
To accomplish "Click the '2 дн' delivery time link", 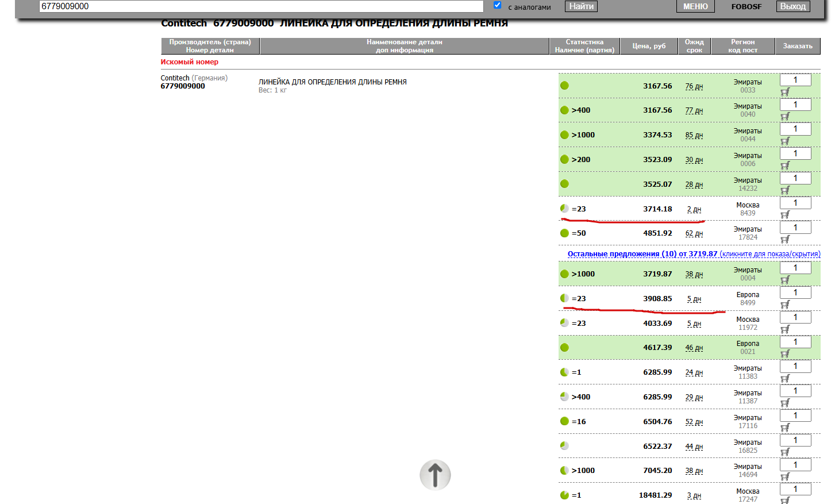I will point(694,209).
